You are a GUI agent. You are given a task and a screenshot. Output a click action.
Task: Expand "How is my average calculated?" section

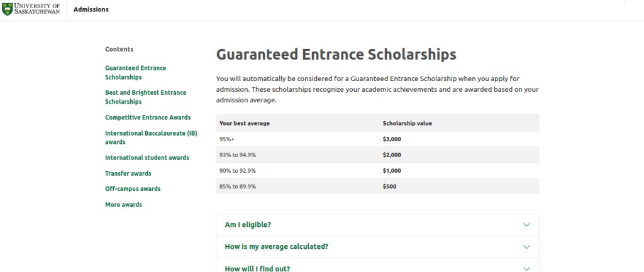(x=276, y=247)
